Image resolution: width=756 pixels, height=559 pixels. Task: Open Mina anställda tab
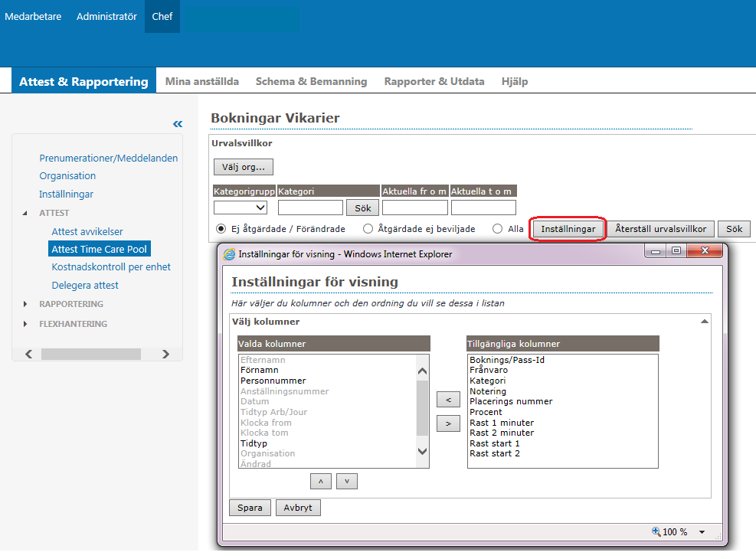point(202,81)
